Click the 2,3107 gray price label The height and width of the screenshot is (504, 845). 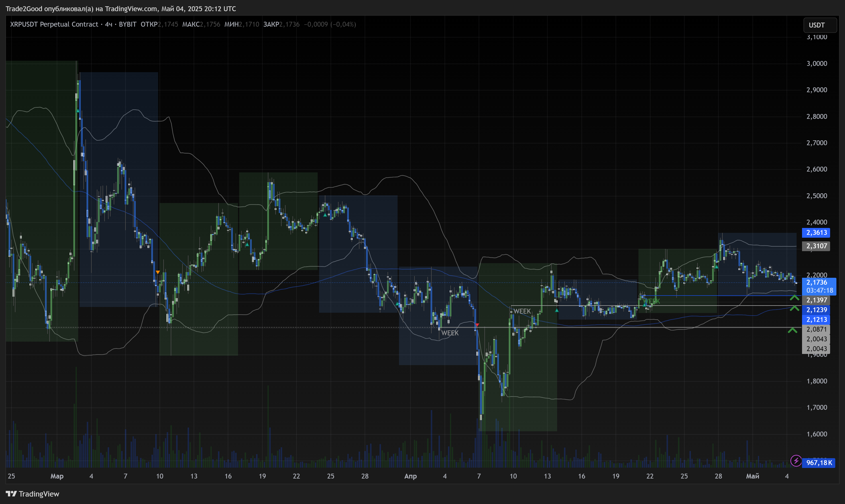pyautogui.click(x=816, y=246)
